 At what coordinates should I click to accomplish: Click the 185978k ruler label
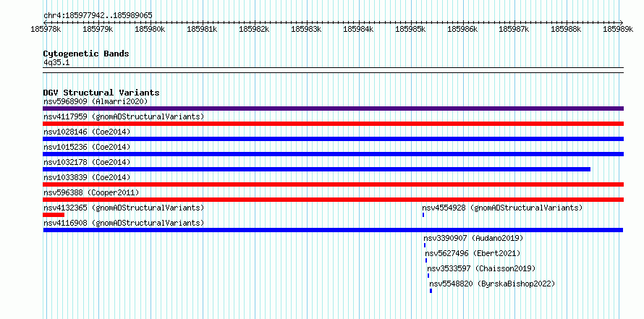(x=46, y=29)
